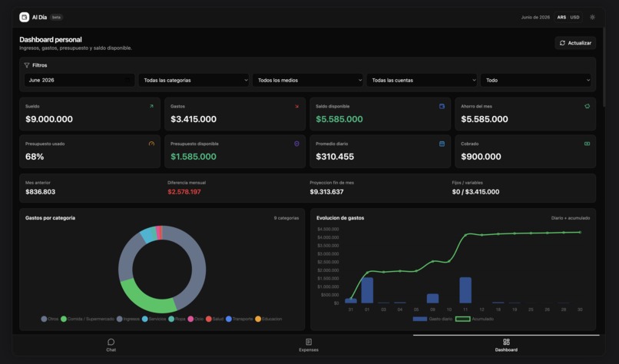Click the Fijos / variables $0 / $3.415.000
This screenshot has width=619, height=364.
pos(475,192)
